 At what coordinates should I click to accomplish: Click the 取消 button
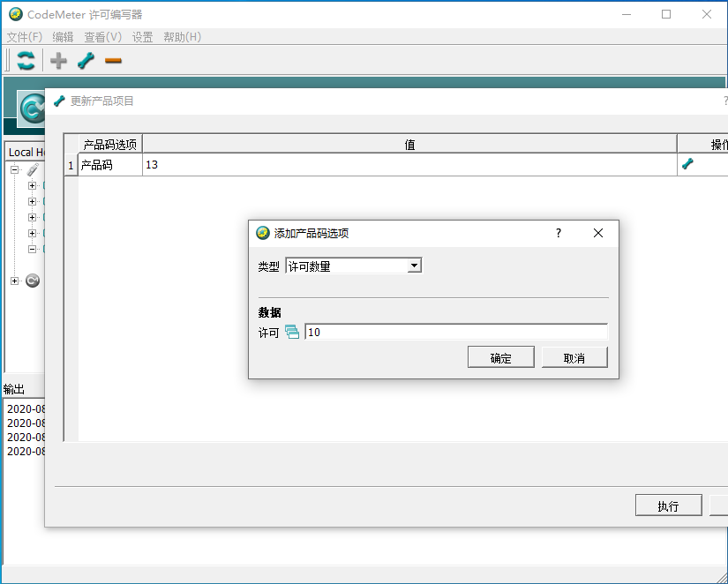click(574, 357)
